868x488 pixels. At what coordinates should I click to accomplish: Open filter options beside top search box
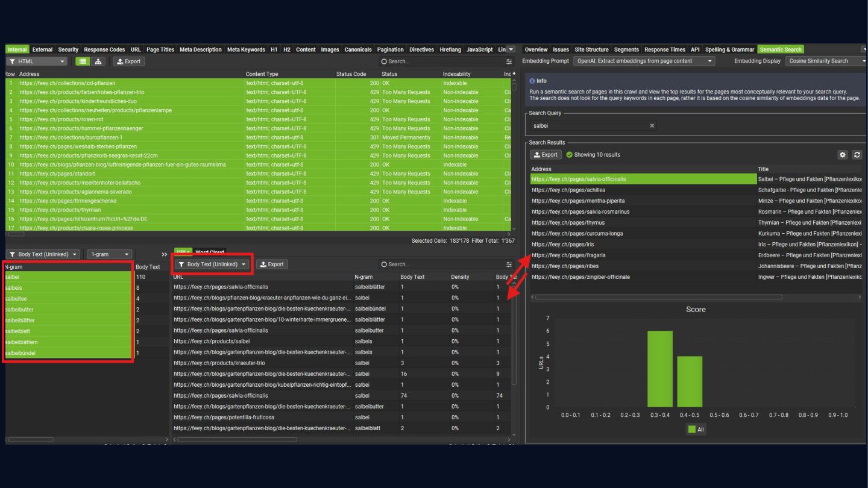tap(509, 61)
